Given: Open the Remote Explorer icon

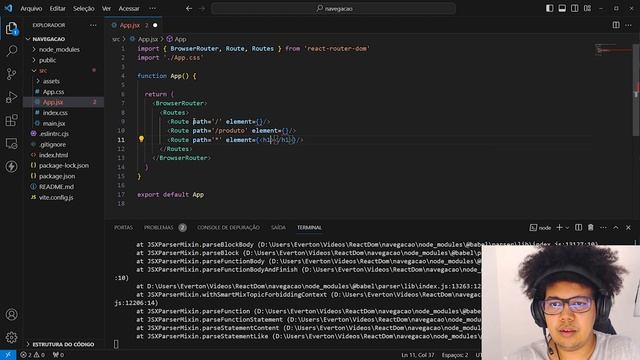Looking at the screenshot, I should coord(11,143).
